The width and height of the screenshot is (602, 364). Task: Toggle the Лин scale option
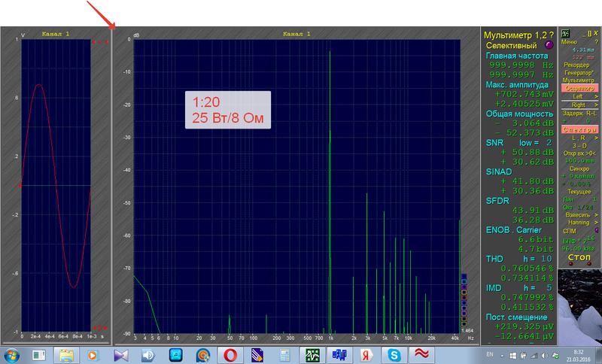(579, 199)
